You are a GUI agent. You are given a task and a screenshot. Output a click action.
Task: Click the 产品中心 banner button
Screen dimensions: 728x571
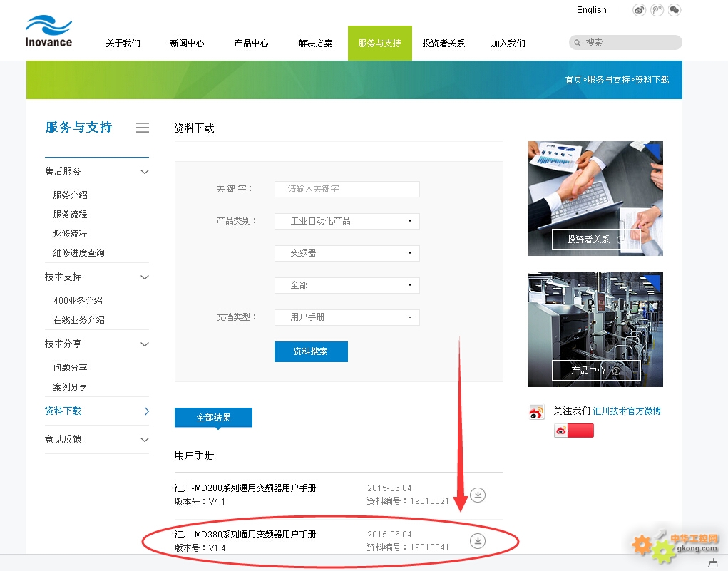pyautogui.click(x=596, y=370)
